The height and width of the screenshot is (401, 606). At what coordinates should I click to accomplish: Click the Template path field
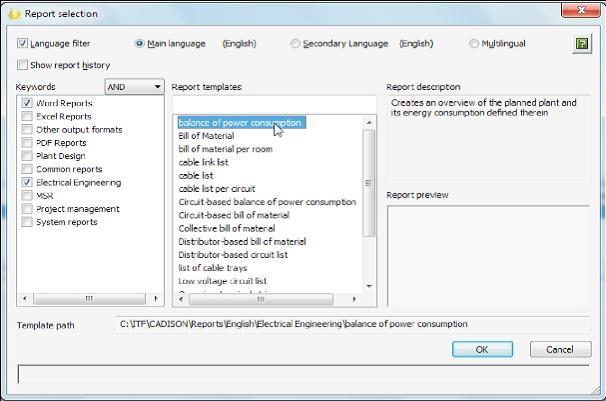click(352, 324)
